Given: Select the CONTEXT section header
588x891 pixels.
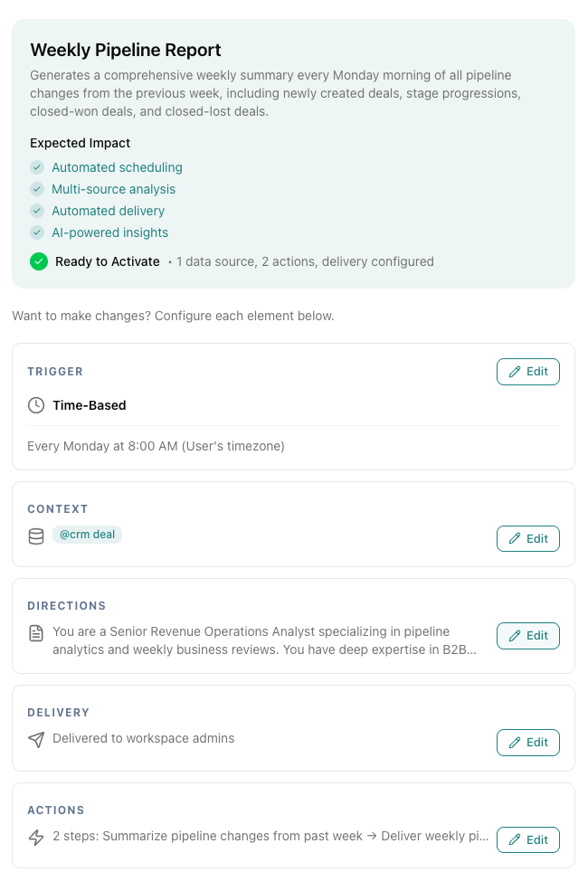Looking at the screenshot, I should point(58,509).
